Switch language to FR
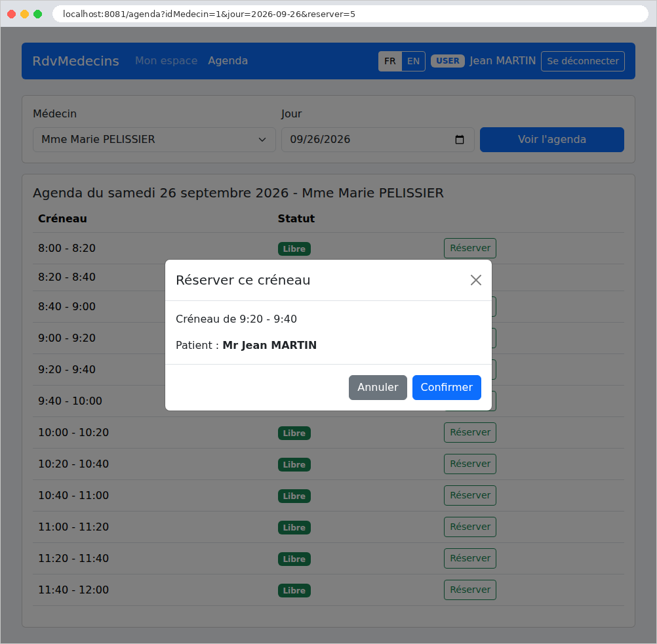The image size is (657, 644). pyautogui.click(x=389, y=61)
